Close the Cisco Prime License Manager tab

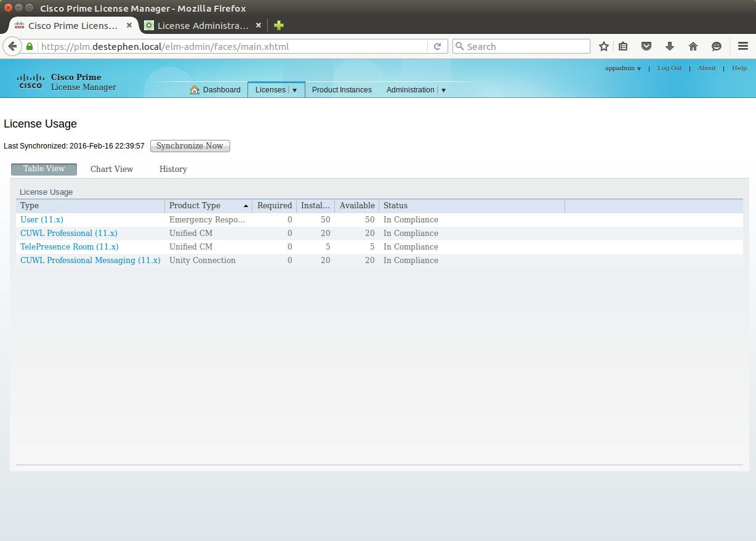point(129,25)
